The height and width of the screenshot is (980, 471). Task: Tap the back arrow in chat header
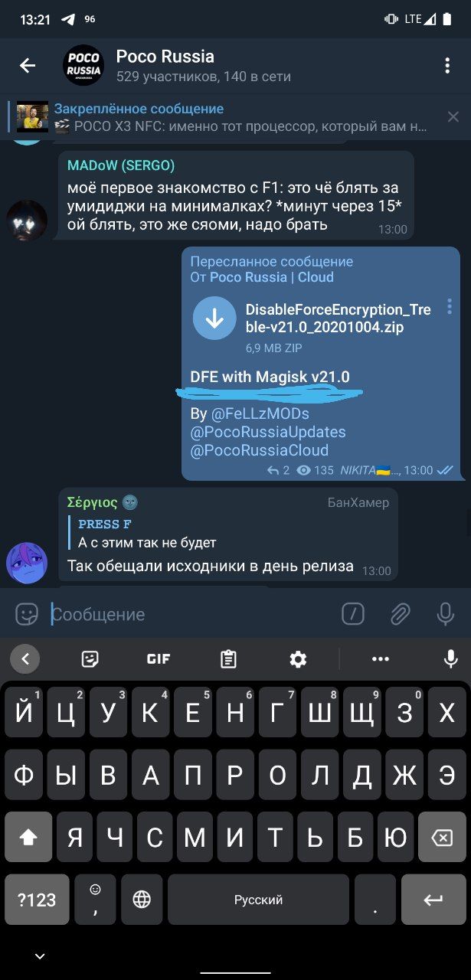click(28, 65)
